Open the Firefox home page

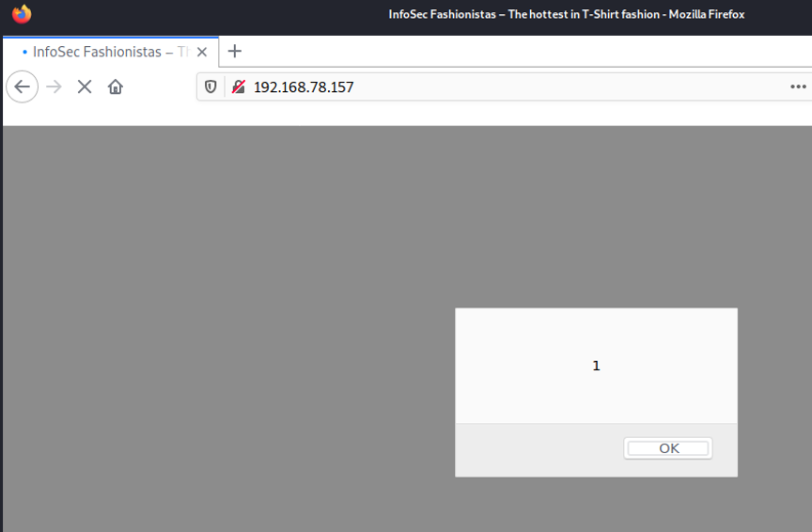[x=115, y=86]
